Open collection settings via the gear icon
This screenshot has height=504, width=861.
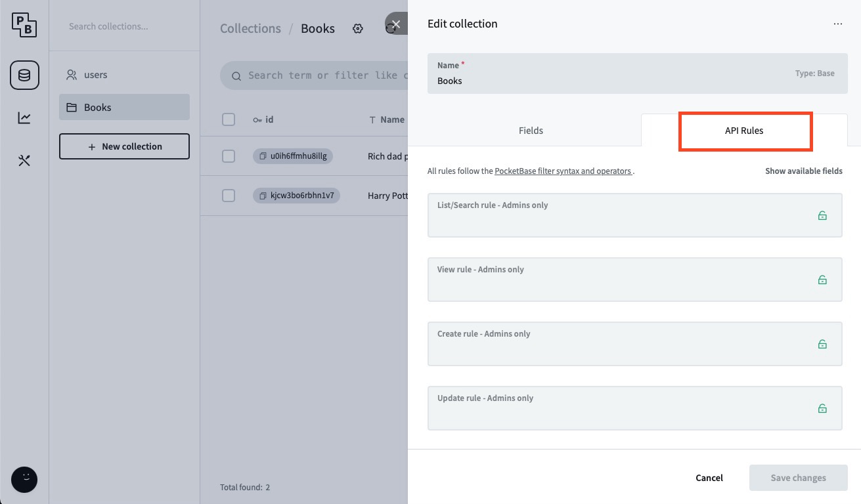click(x=358, y=28)
